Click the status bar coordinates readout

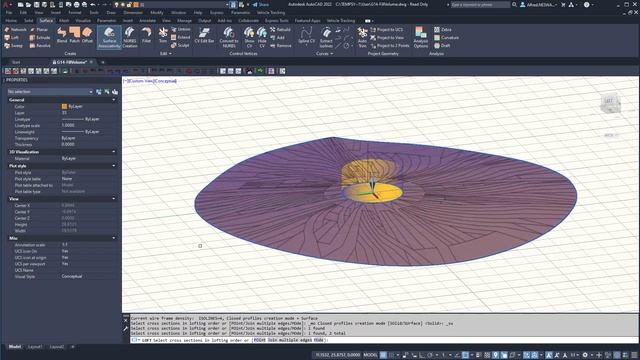tap(338, 355)
